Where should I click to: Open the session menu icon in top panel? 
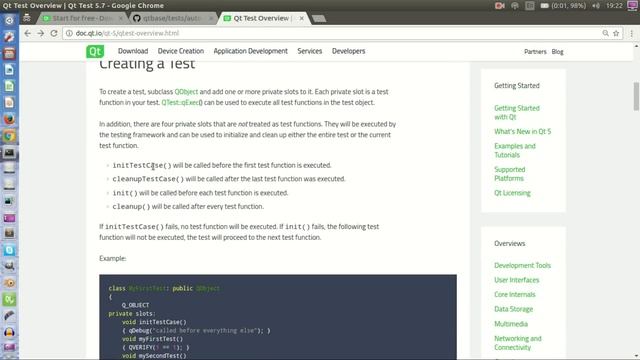pos(632,6)
